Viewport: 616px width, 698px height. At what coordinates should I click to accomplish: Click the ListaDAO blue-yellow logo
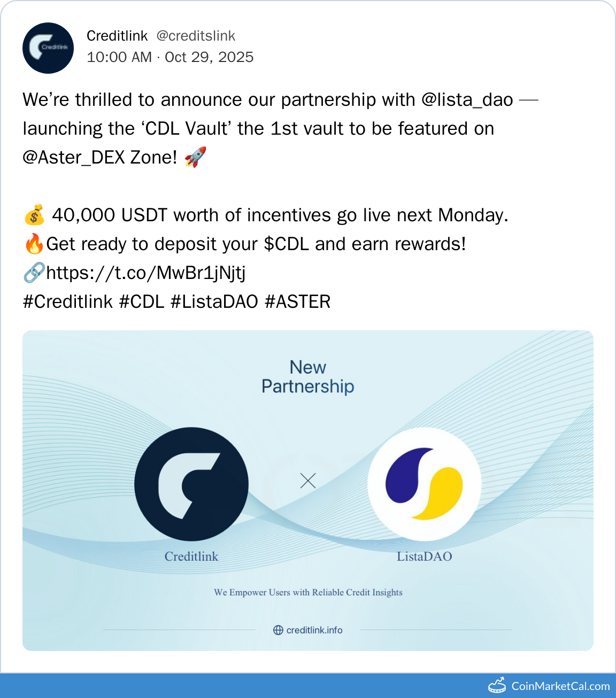[x=425, y=484]
